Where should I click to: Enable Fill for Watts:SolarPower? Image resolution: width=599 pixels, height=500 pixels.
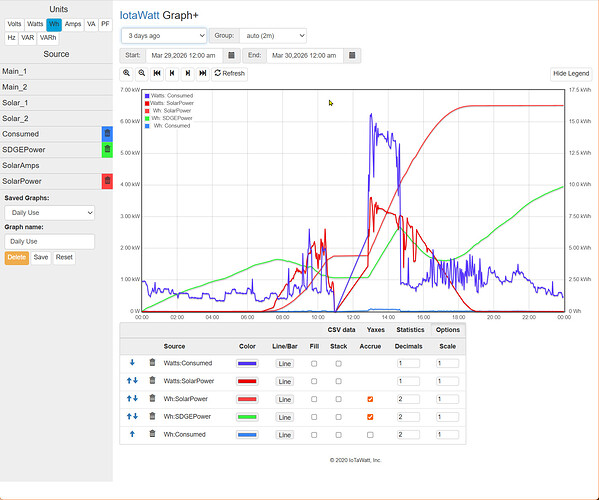314,381
